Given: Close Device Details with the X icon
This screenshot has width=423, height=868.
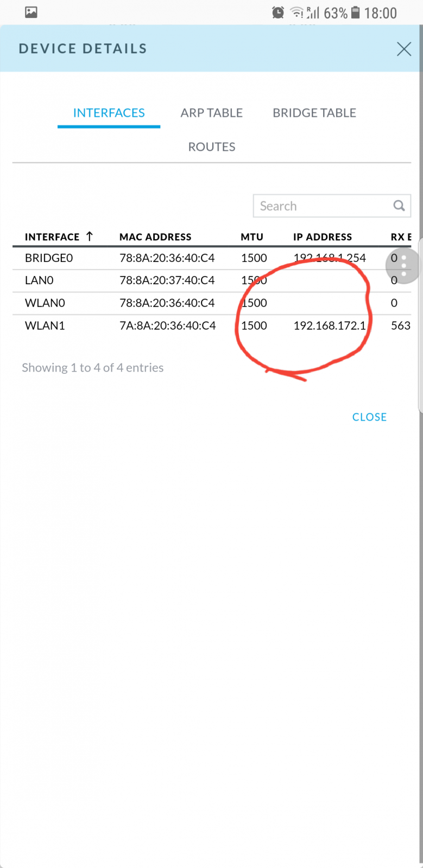Looking at the screenshot, I should pos(403,49).
